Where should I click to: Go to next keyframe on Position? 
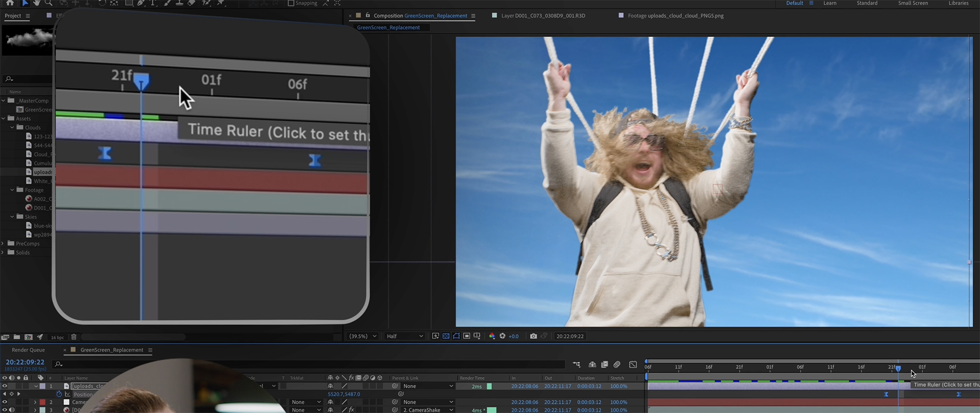19,394
